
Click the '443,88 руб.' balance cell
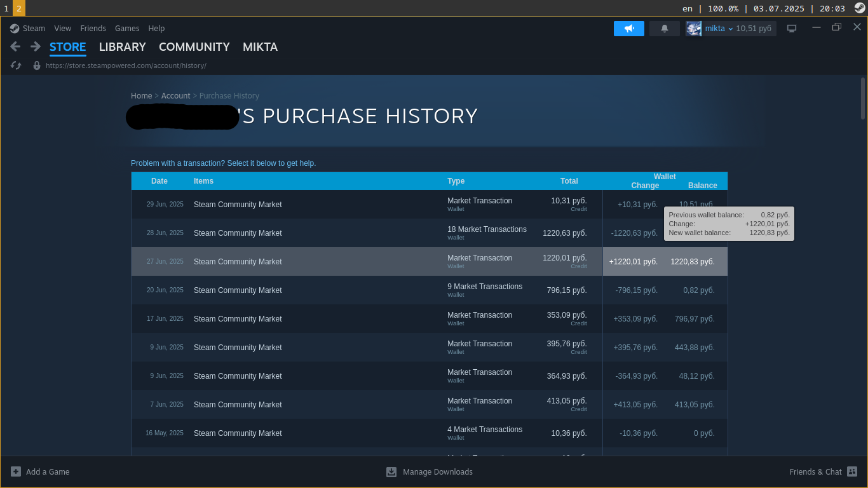point(695,348)
